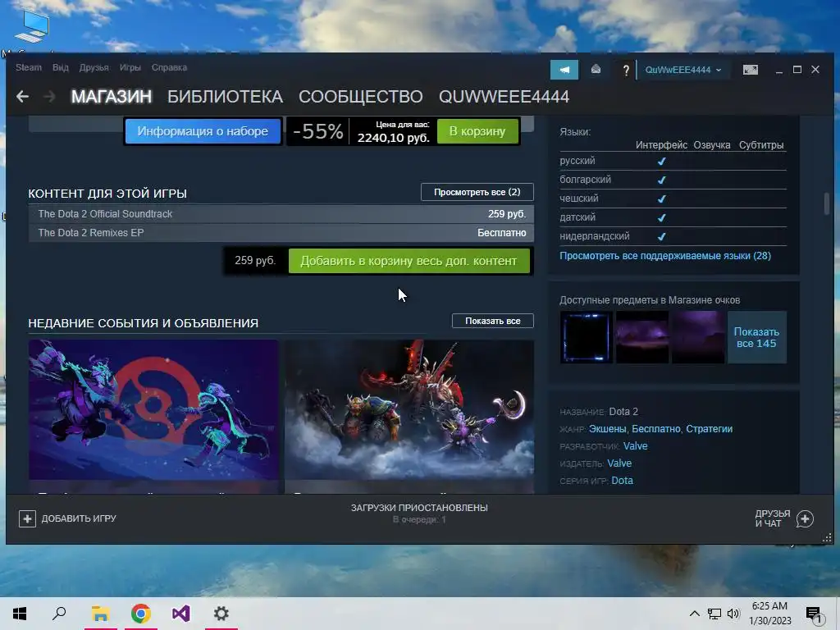840x630 pixels.
Task: Open Friends and Chat plus icon
Action: (x=805, y=518)
